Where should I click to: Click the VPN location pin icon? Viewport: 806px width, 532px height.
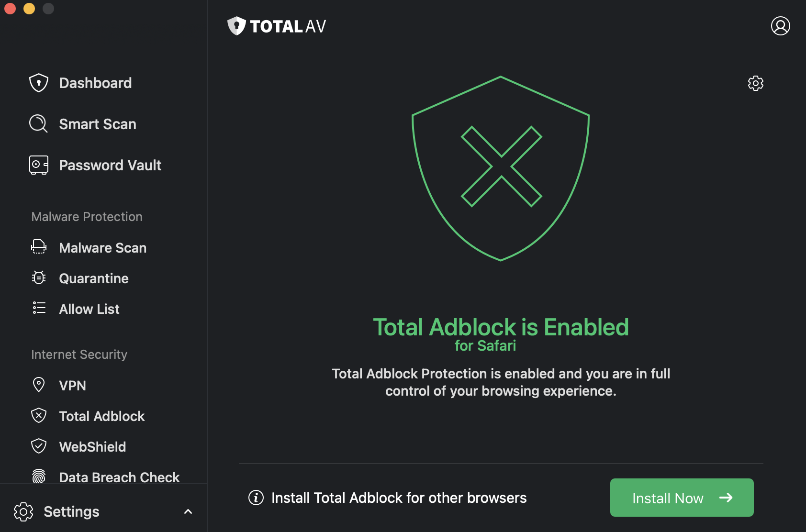pyautogui.click(x=39, y=385)
